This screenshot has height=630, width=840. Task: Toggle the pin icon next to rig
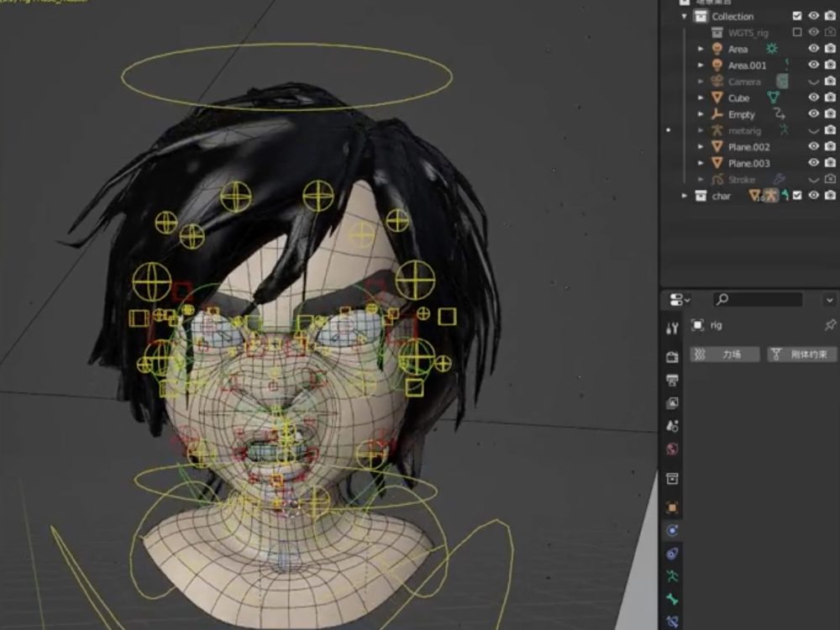(x=830, y=325)
